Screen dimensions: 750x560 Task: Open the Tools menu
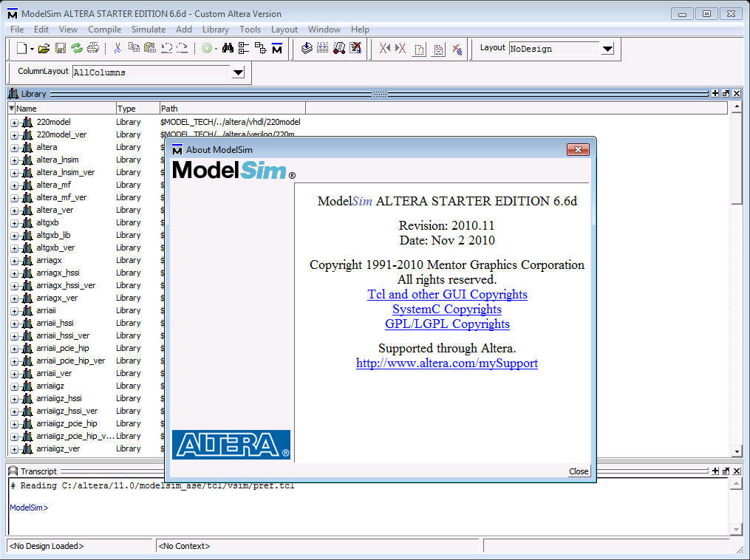coord(250,30)
